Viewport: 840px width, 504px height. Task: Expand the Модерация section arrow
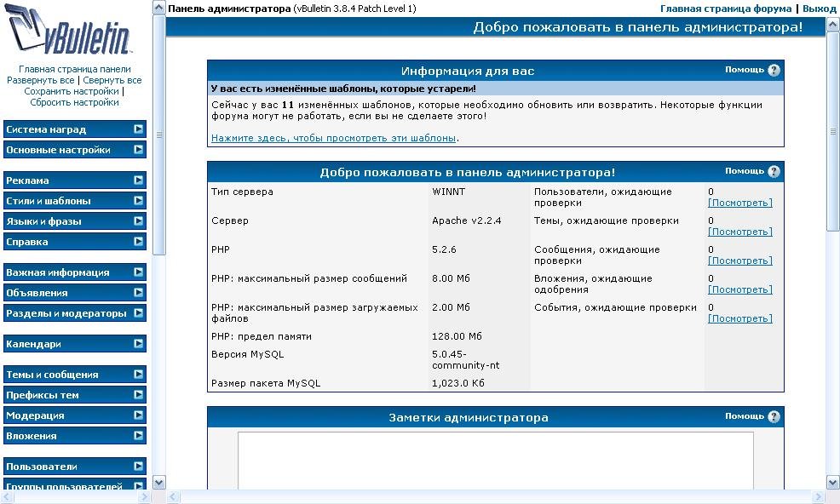[x=138, y=415]
